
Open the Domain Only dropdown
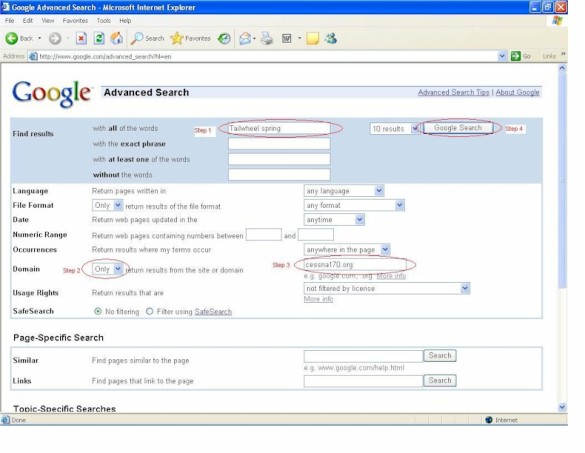pyautogui.click(x=107, y=269)
